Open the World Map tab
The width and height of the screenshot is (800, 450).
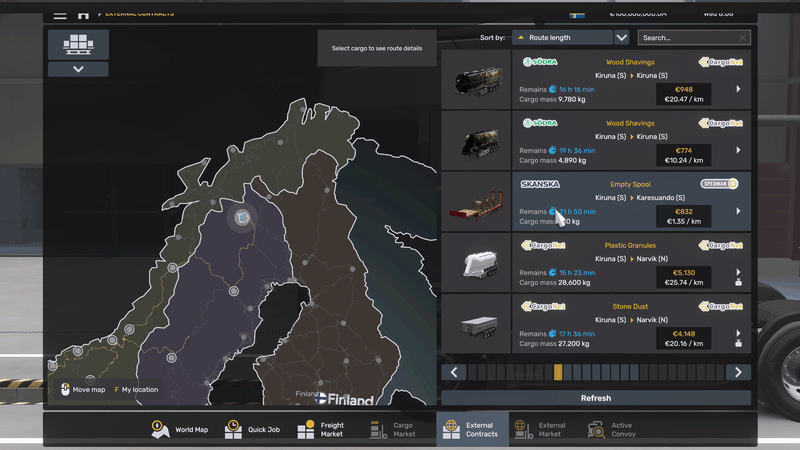[x=180, y=430]
